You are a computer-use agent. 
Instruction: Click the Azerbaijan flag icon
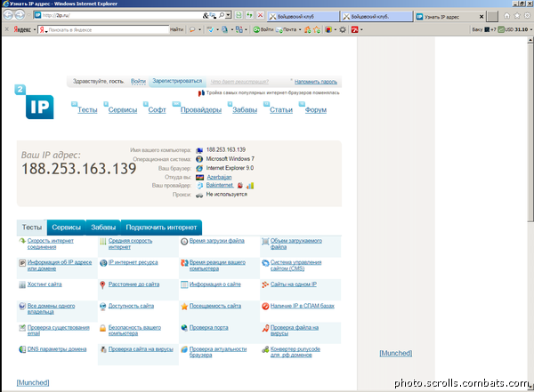[x=200, y=177]
